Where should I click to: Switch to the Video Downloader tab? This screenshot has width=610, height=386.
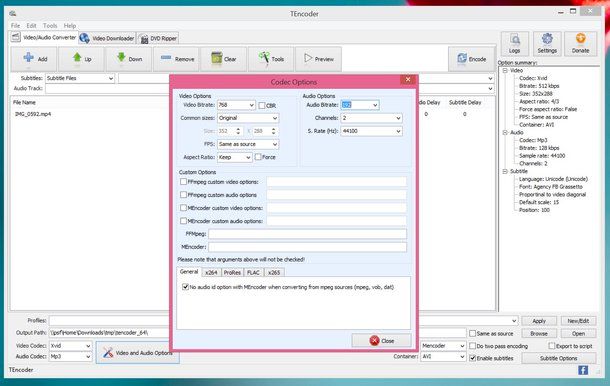coord(107,38)
